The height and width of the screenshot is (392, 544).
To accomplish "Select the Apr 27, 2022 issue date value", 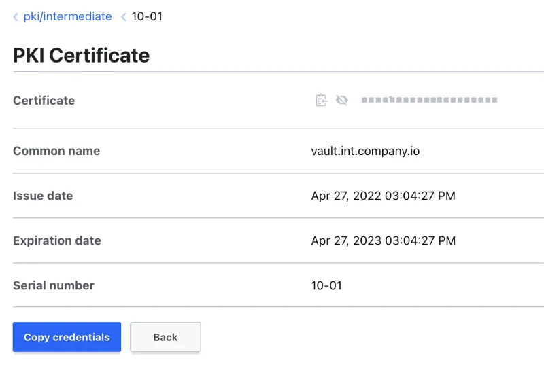I will point(383,196).
